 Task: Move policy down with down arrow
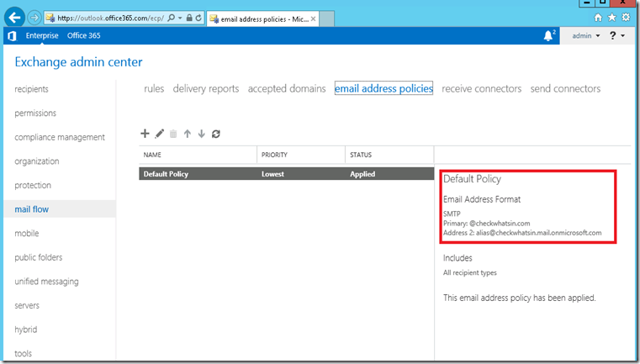[x=202, y=134]
